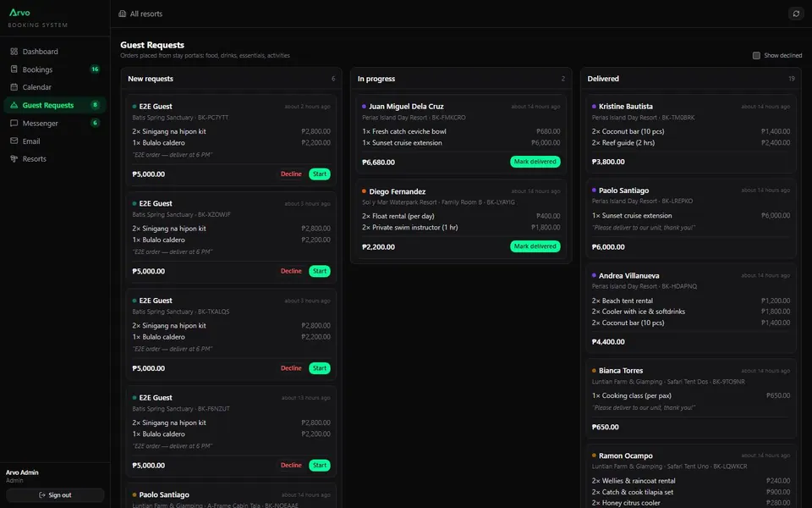Mark Juan Miguel Dela Cruz order delivered

click(535, 162)
